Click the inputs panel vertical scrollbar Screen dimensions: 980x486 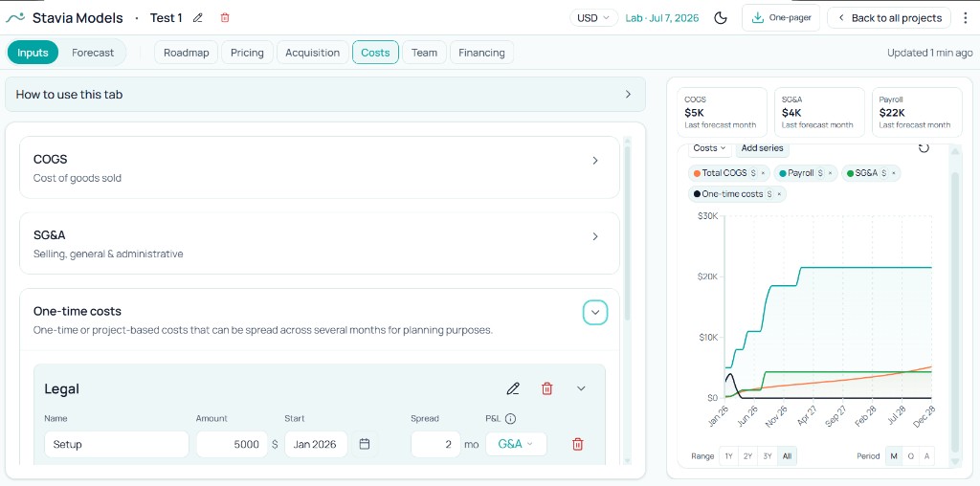628,234
